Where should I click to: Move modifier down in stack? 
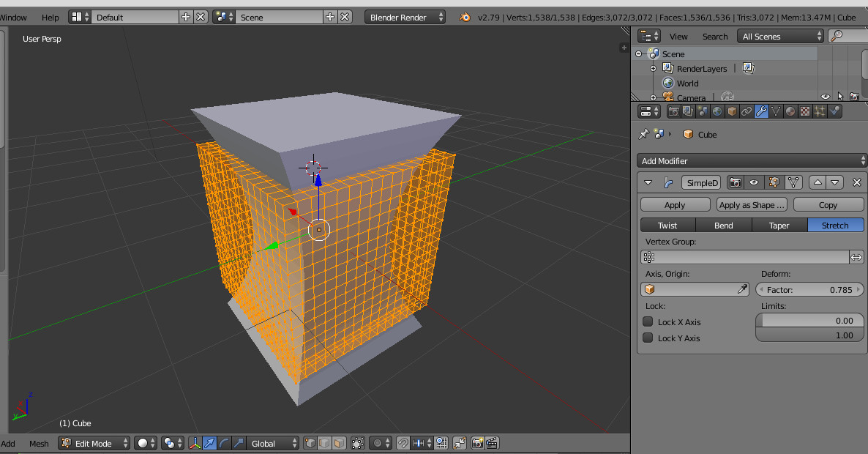[835, 182]
